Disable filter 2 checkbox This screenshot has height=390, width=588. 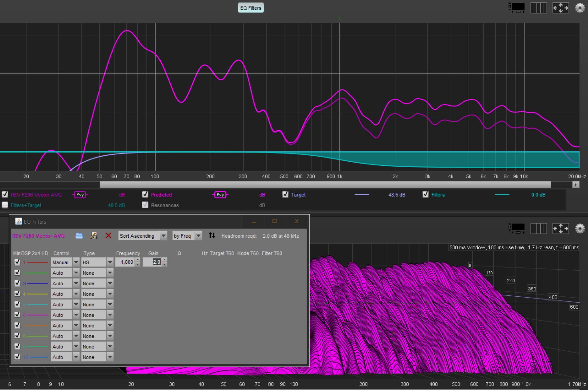tap(17, 273)
